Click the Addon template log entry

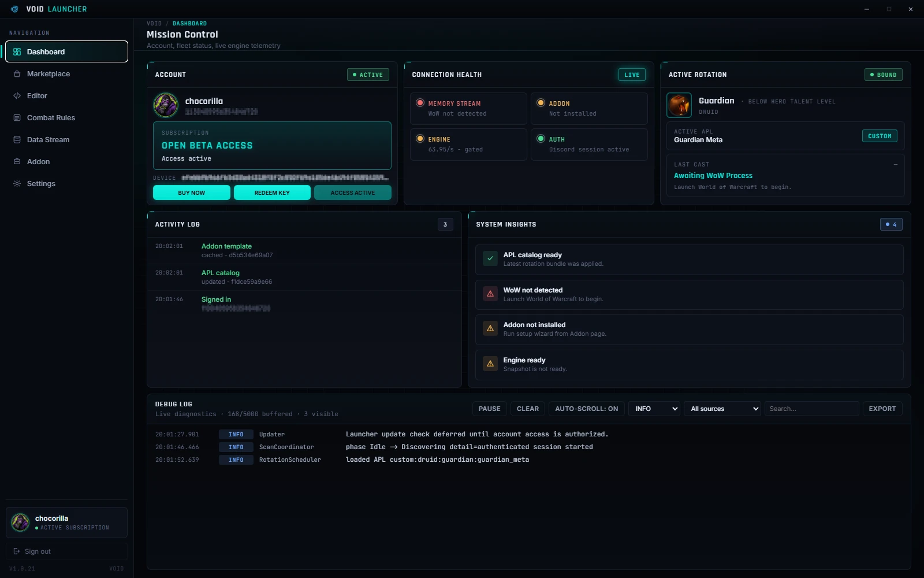tap(304, 250)
